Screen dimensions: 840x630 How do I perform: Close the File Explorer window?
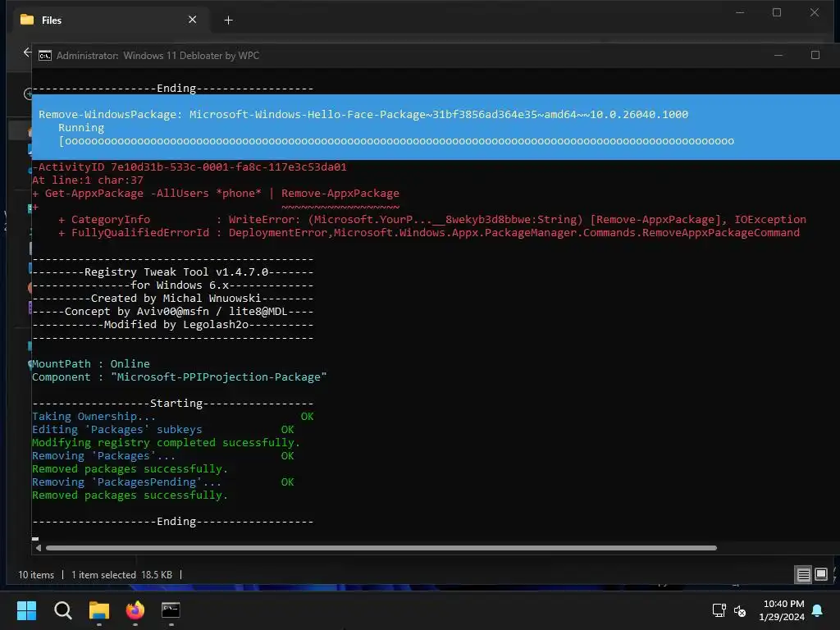coord(815,12)
